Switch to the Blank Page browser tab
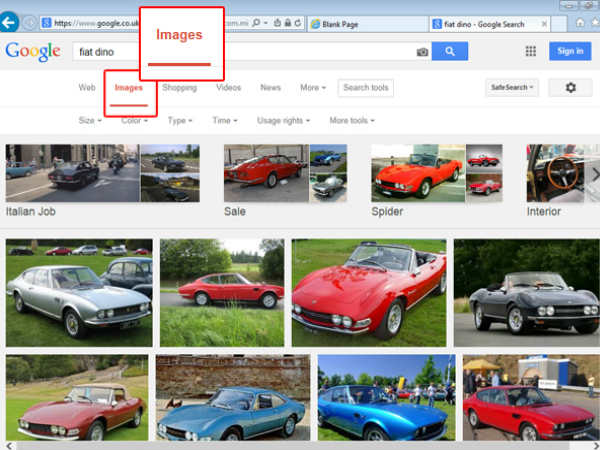The height and width of the screenshot is (450, 600). point(367,24)
